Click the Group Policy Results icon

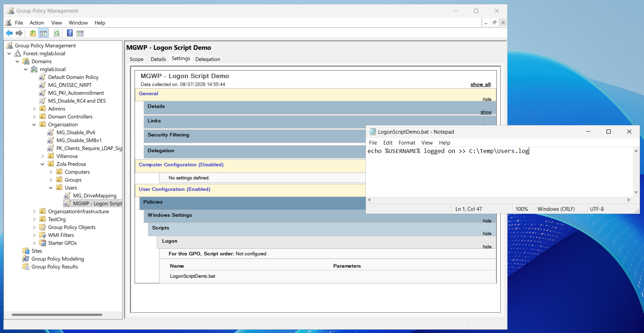tap(26, 267)
